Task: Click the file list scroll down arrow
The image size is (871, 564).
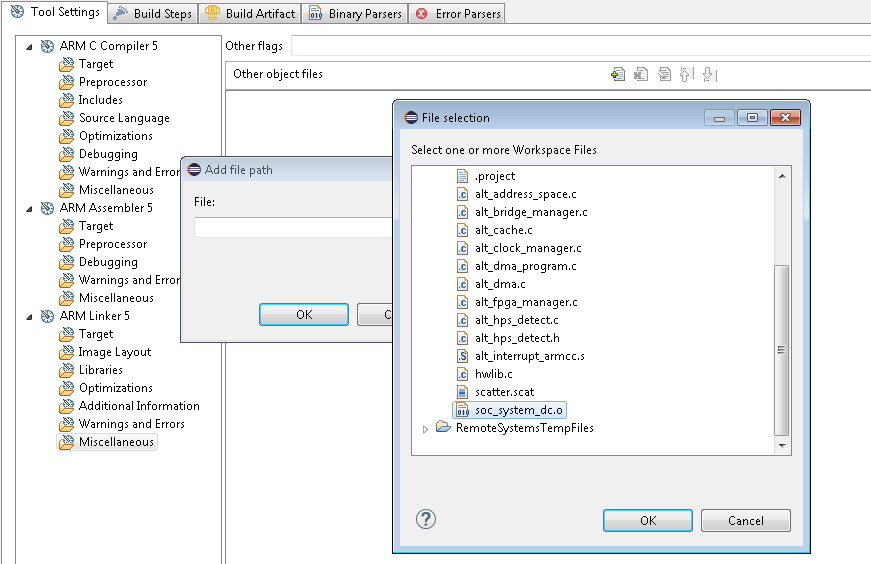Action: [x=782, y=445]
